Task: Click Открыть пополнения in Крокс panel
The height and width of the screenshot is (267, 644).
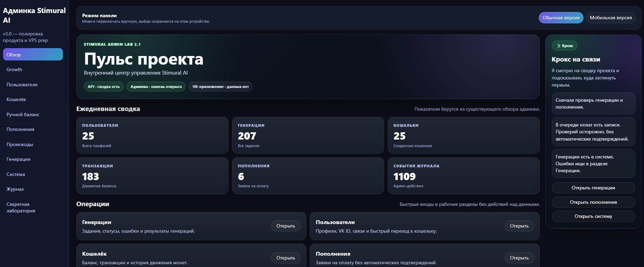Action: 593,202
